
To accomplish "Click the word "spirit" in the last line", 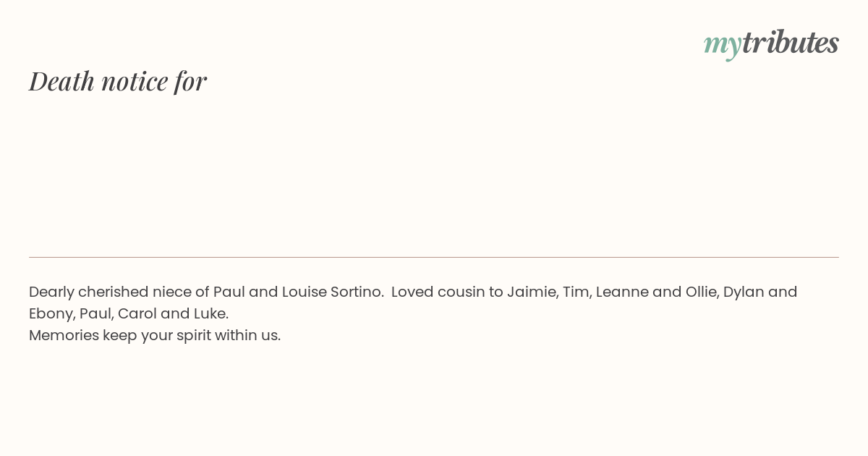I will 193,336.
